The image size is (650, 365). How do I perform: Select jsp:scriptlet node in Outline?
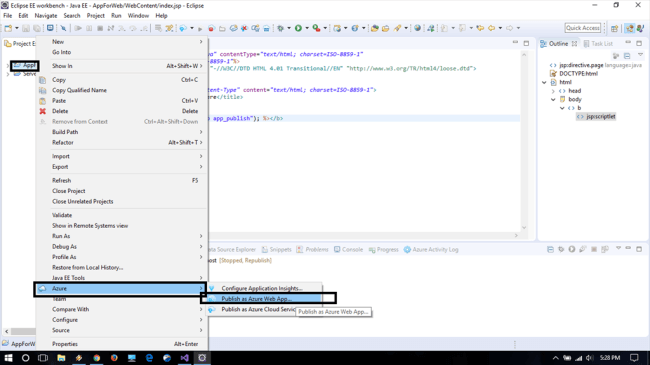coord(596,117)
